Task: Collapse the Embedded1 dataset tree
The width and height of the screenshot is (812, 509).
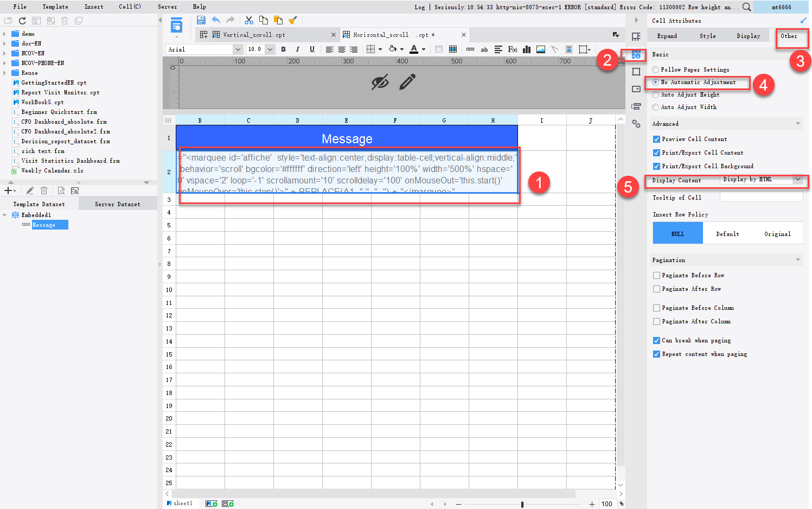Action: pos(4,214)
